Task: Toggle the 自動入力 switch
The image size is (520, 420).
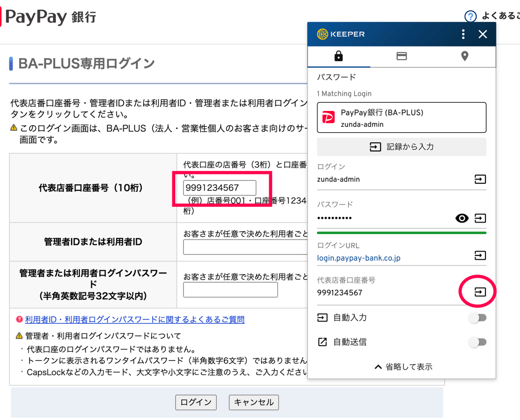Action: coord(478,318)
